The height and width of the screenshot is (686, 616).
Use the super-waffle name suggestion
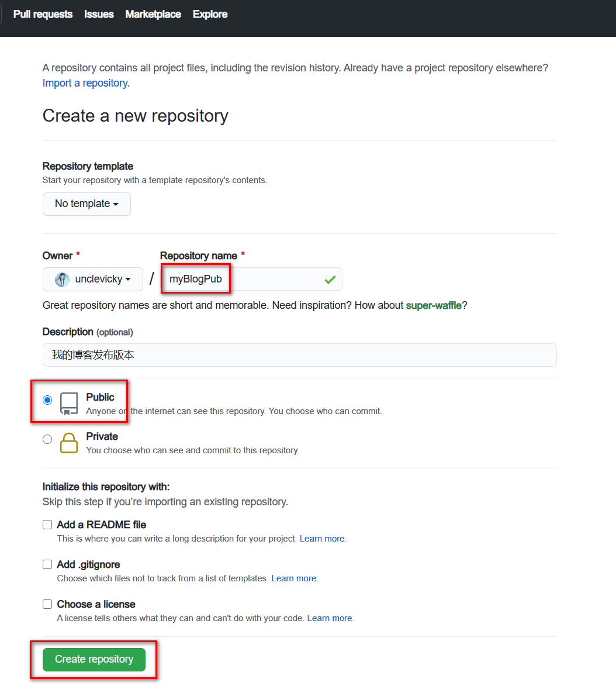[434, 305]
